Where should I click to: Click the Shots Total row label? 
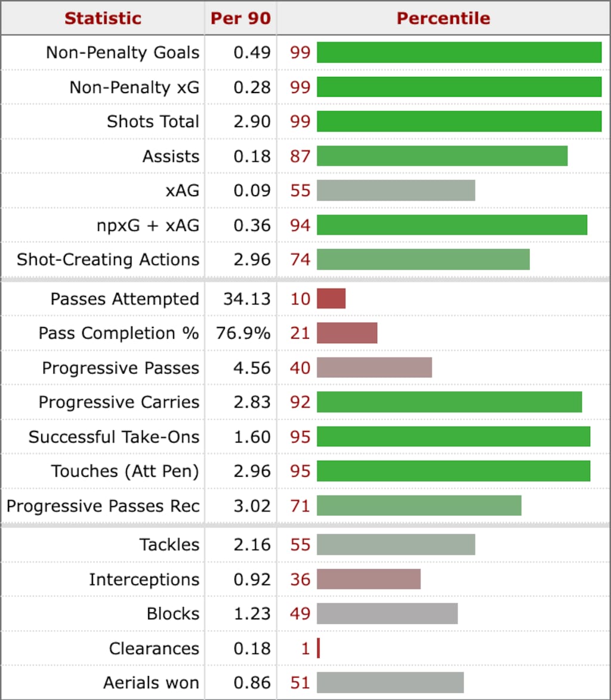(153, 122)
